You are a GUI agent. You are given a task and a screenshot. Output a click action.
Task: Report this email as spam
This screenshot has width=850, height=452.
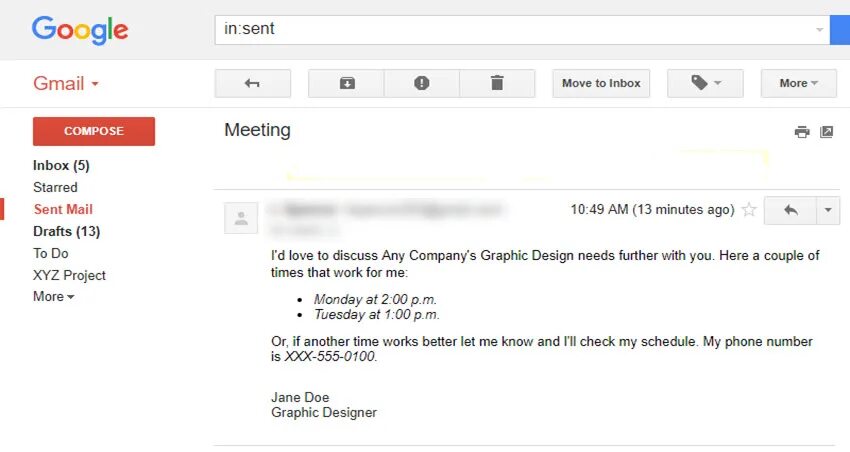(422, 83)
